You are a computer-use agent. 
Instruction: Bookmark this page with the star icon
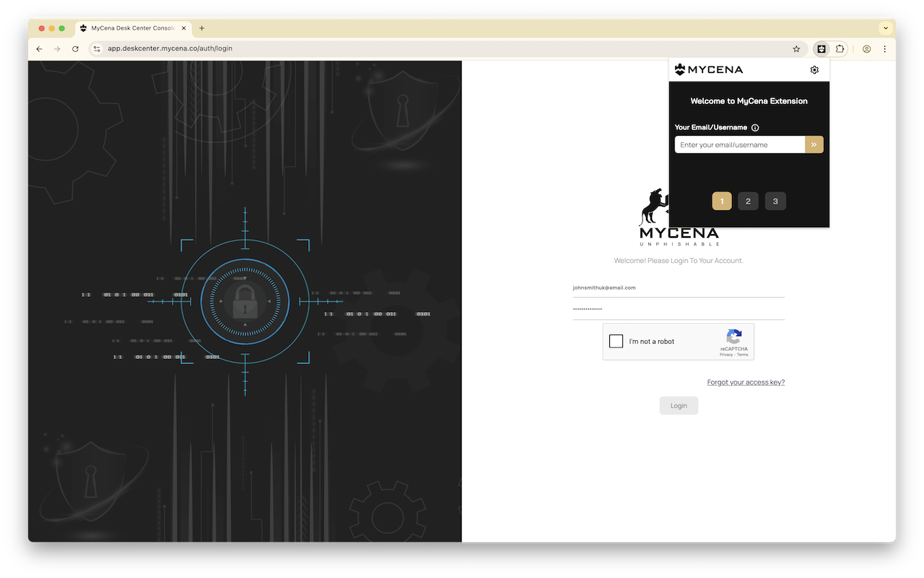[x=796, y=49]
